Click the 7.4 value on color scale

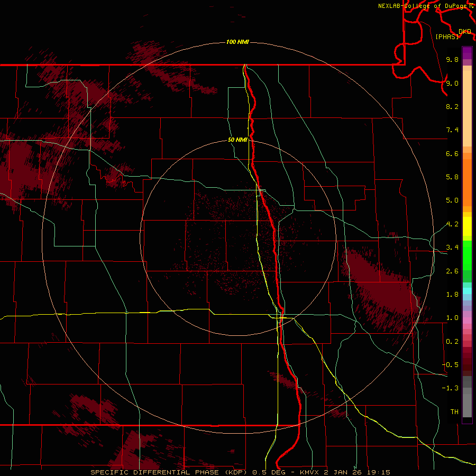pyautogui.click(x=452, y=130)
